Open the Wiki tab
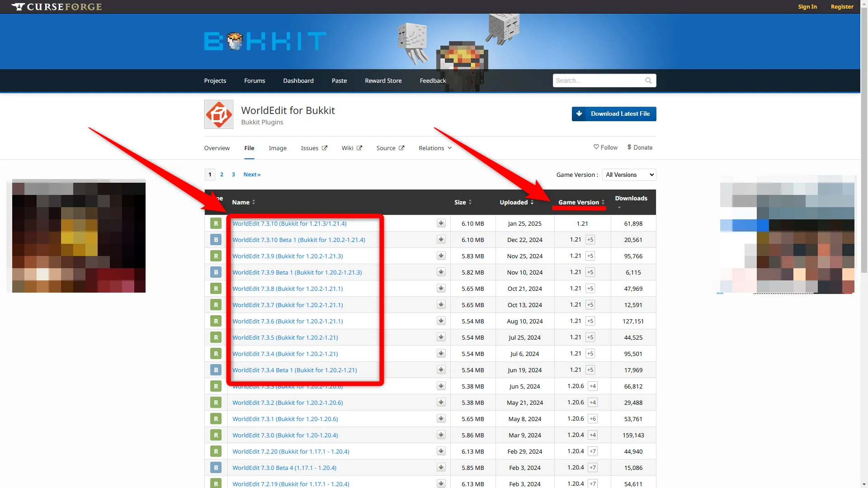Screen dimensions: 868x488 352,148
